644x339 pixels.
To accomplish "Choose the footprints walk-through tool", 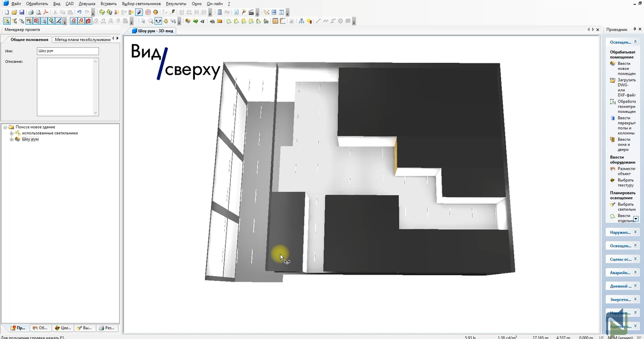I will point(173,21).
